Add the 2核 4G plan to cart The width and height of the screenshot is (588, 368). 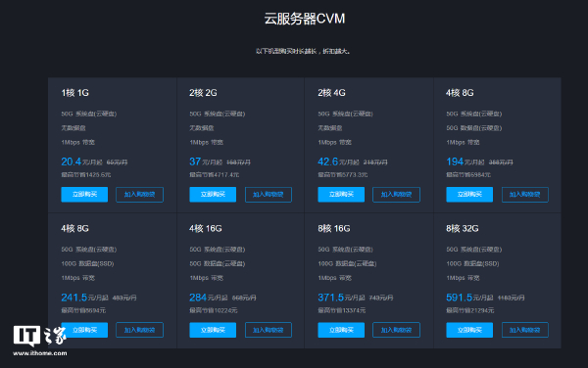(396, 195)
